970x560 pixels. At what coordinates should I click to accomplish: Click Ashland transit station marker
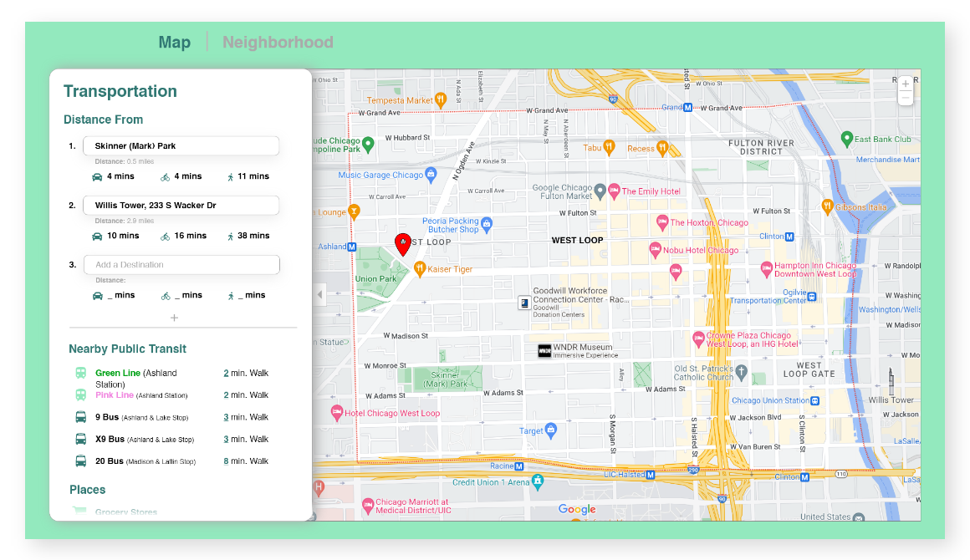point(352,247)
